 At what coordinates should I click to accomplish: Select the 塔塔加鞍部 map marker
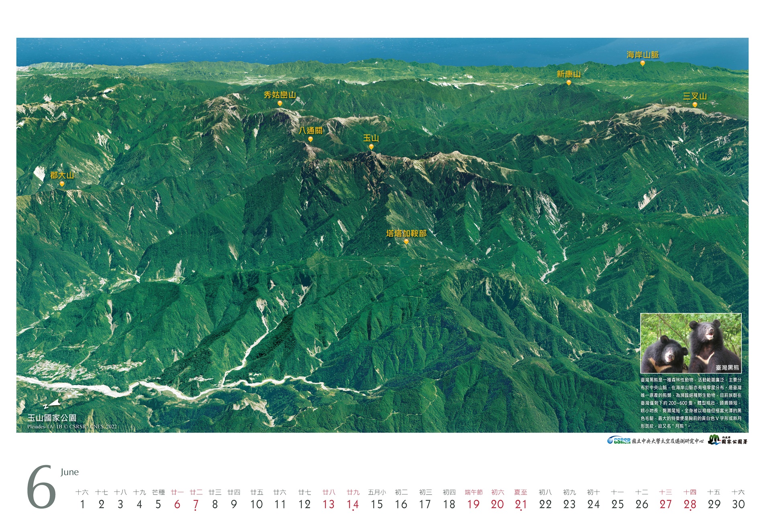pyautogui.click(x=406, y=242)
